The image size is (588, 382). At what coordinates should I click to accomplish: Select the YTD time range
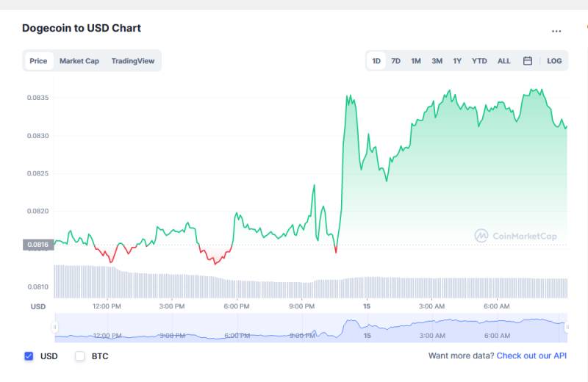coord(479,61)
